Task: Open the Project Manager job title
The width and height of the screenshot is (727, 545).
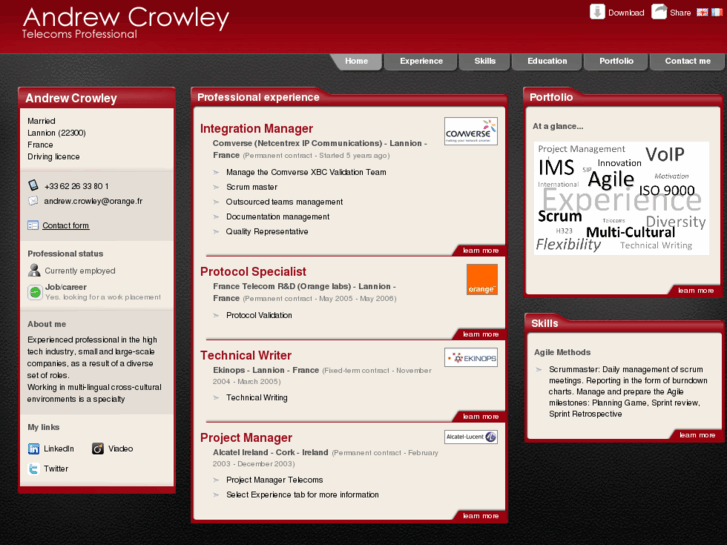Action: click(x=246, y=437)
